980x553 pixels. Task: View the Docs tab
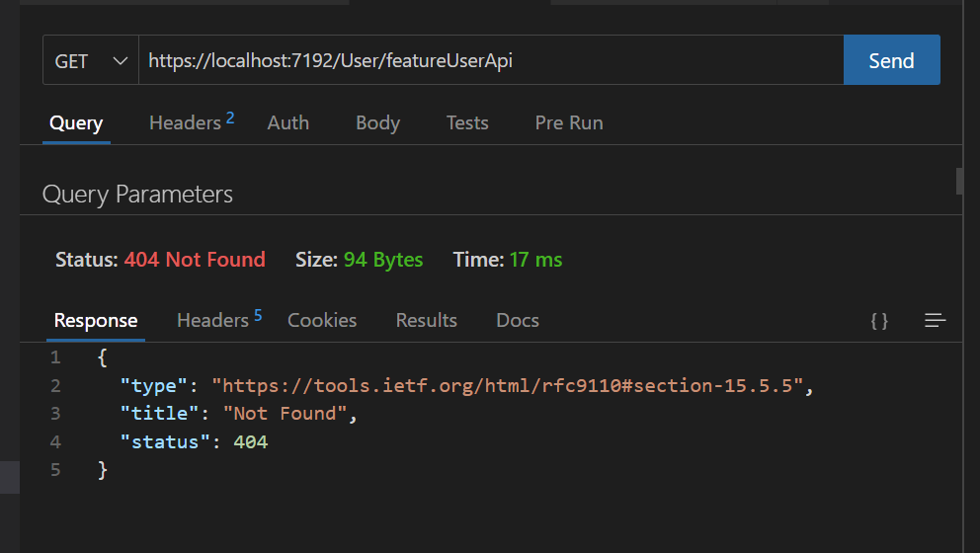coord(518,320)
